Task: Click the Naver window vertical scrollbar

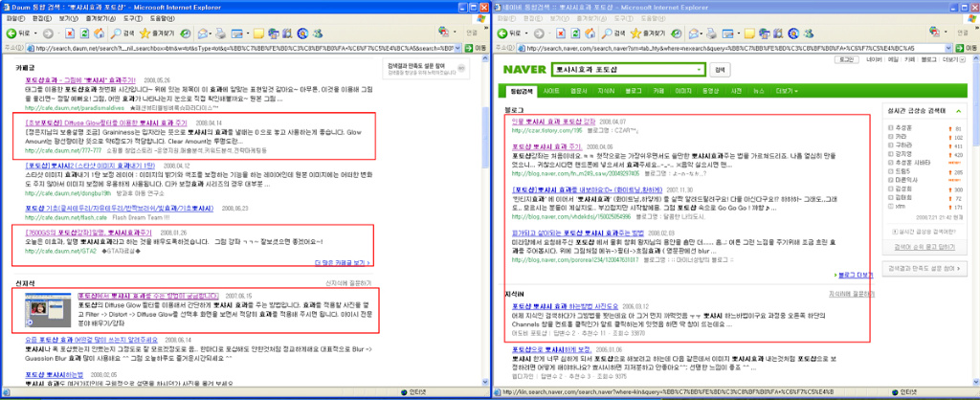Action: [x=975, y=221]
